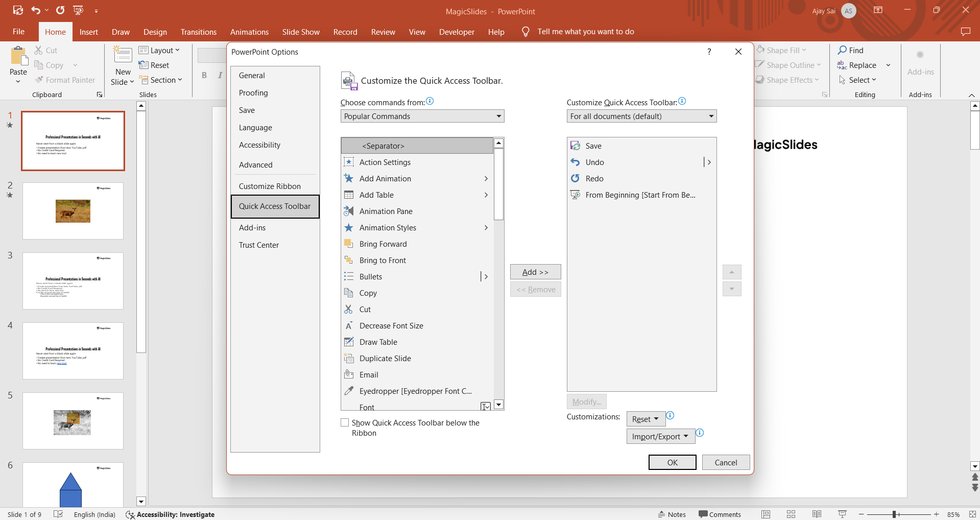Select Animation Pane in the command list

click(386, 211)
